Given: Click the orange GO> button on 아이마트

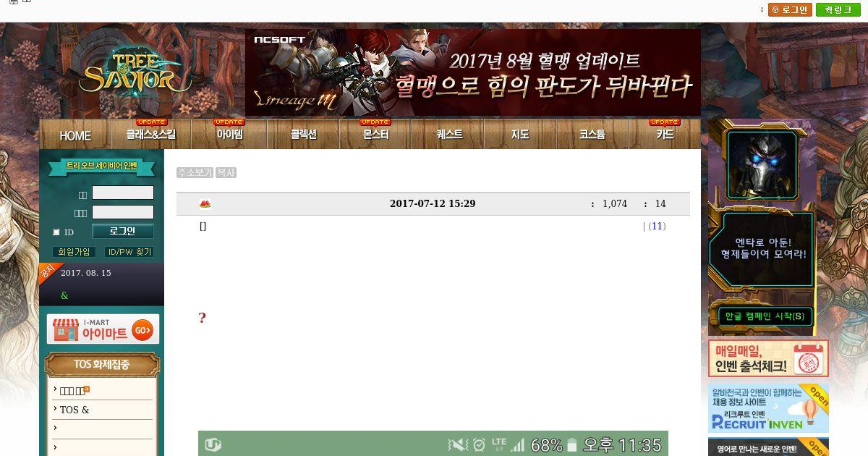Looking at the screenshot, I should tap(142, 329).
